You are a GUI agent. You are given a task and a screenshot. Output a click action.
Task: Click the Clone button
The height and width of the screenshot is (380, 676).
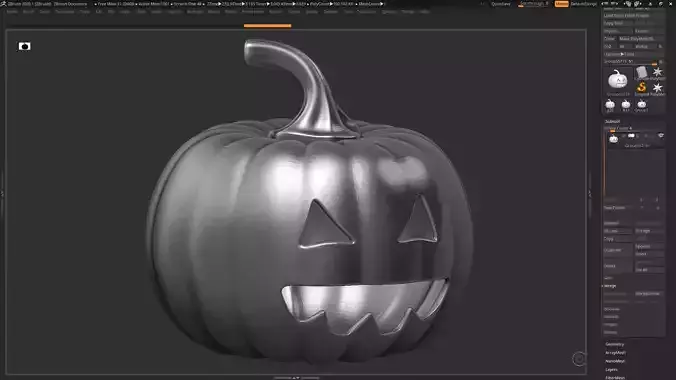610,38
